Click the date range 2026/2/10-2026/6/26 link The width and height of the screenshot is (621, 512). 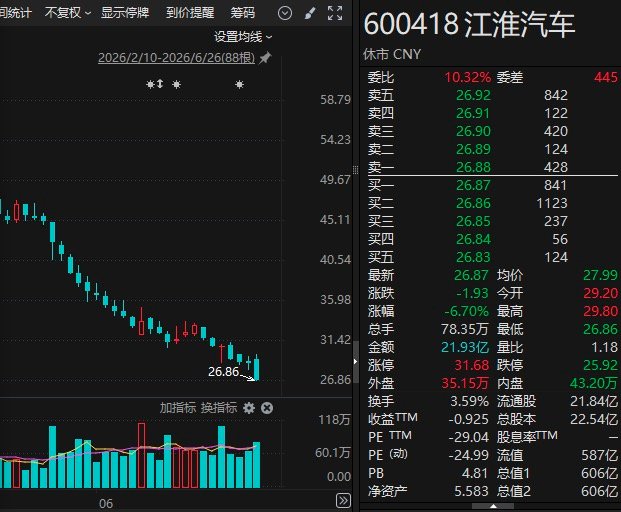tap(176, 58)
